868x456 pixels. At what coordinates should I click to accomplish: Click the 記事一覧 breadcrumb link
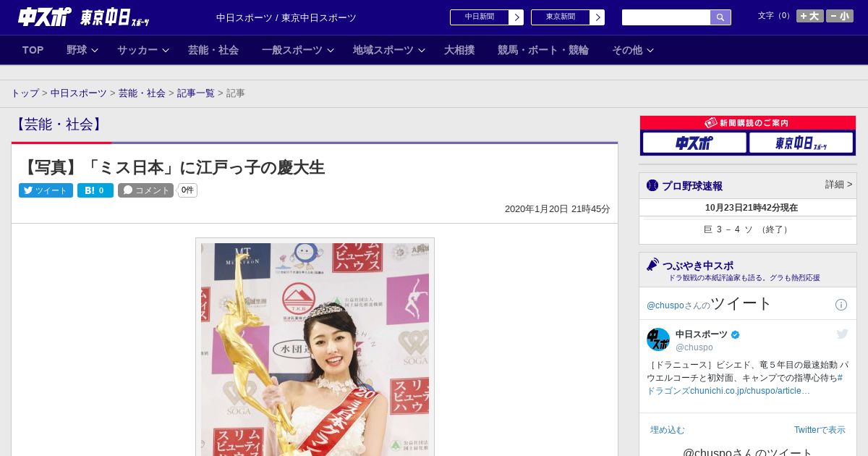(196, 93)
